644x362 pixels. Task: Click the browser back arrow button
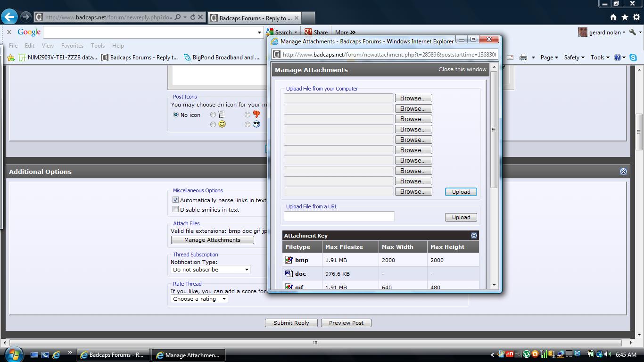pos(9,17)
